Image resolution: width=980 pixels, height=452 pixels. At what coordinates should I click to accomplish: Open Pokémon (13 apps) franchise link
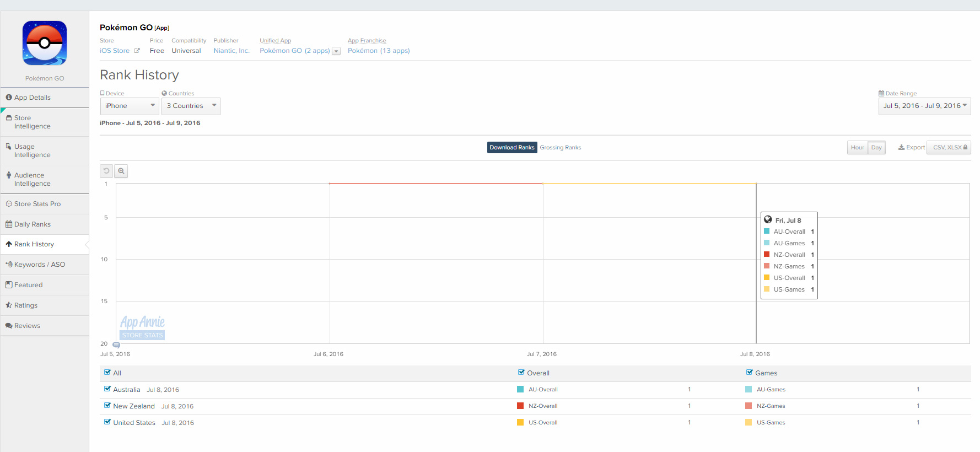click(x=379, y=51)
